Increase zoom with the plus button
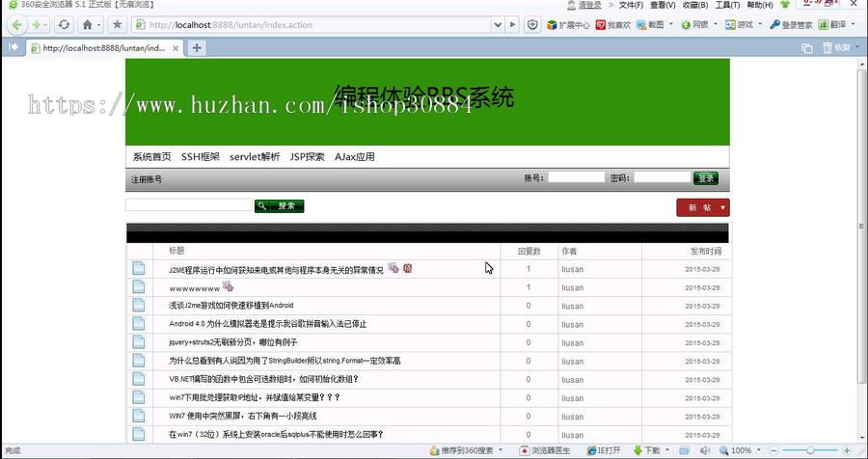The height and width of the screenshot is (459, 868). pos(847,450)
